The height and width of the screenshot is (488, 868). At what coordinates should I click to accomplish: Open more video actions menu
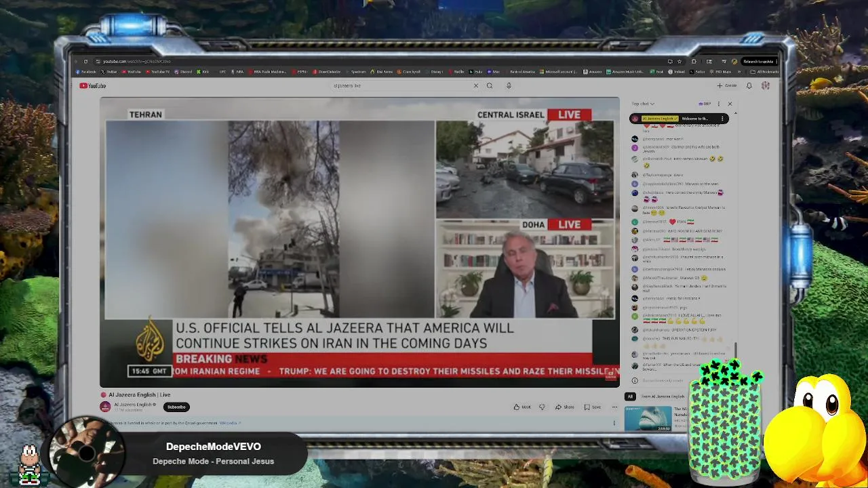614,407
